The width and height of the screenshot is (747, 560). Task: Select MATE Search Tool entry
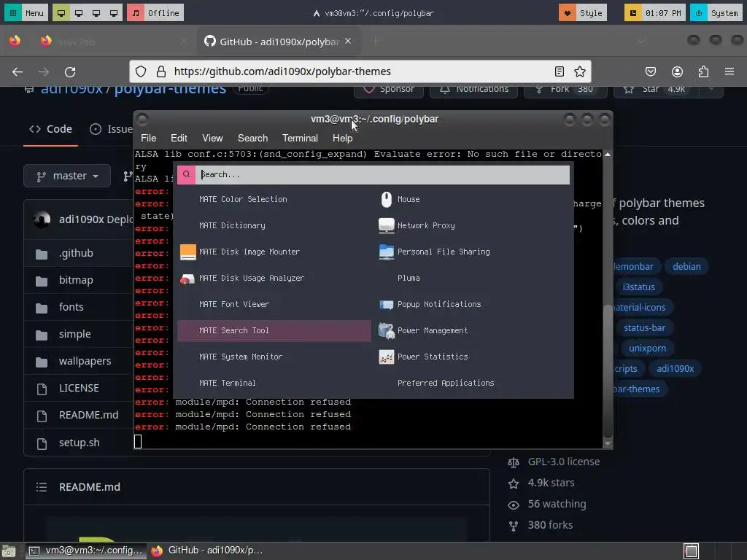click(274, 330)
